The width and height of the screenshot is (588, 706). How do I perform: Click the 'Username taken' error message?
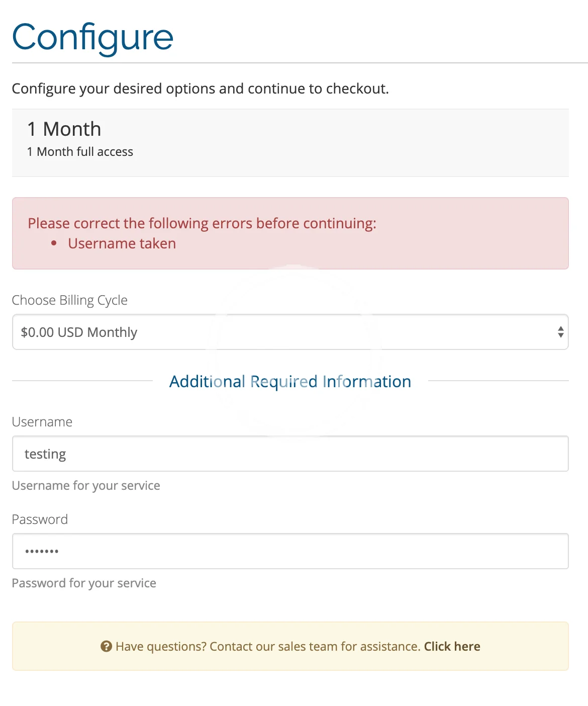point(122,244)
